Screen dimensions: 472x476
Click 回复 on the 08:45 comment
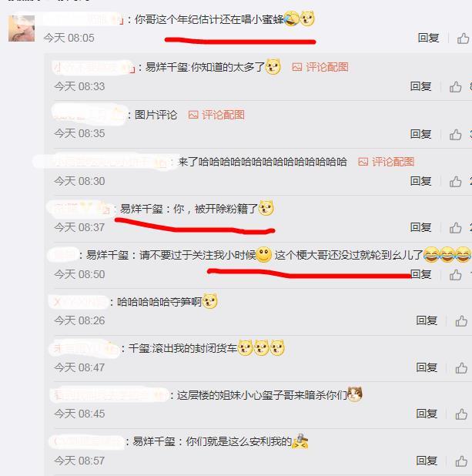coord(427,414)
